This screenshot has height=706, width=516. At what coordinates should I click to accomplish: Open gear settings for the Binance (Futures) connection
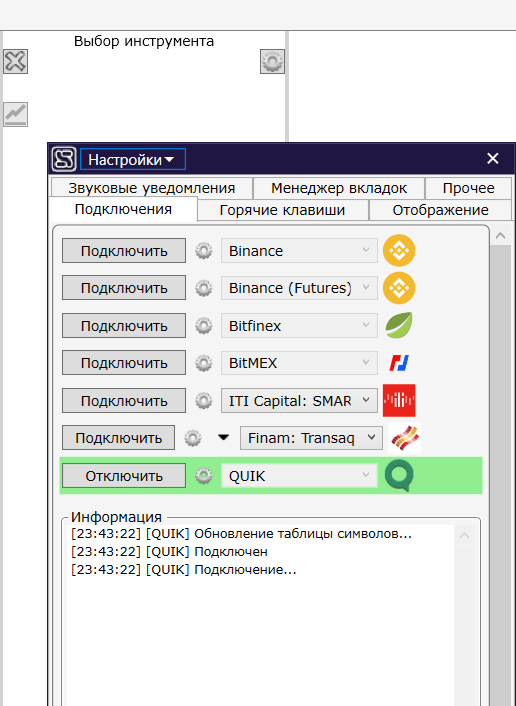click(x=204, y=288)
